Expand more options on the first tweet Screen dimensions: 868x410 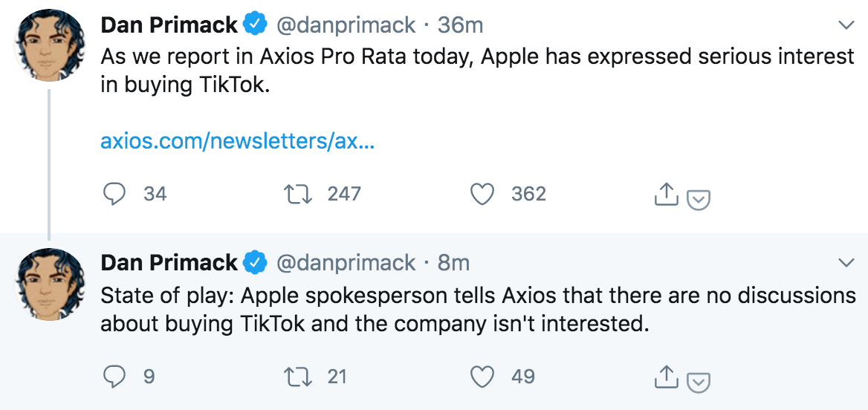click(846, 25)
